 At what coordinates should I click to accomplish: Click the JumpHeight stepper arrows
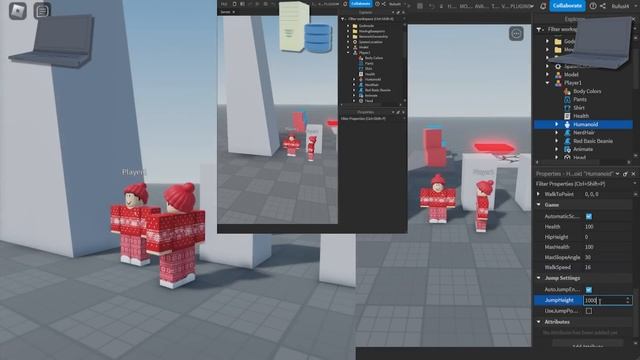pyautogui.click(x=628, y=300)
